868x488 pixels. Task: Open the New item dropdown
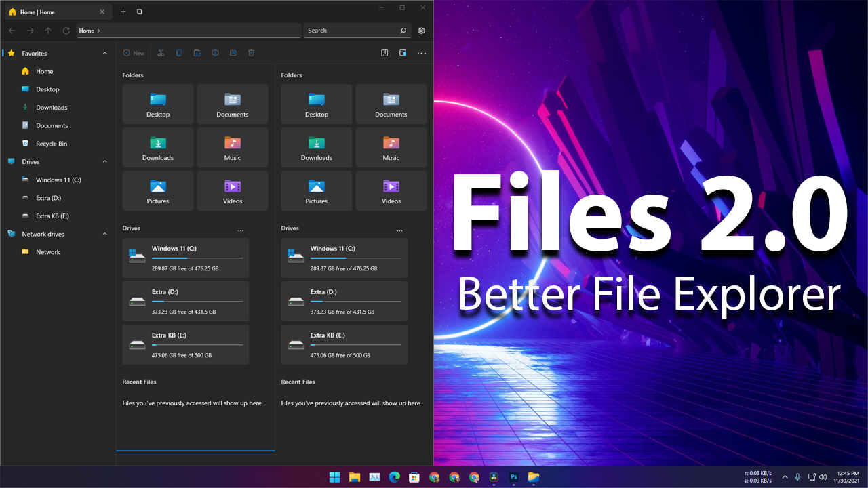133,53
